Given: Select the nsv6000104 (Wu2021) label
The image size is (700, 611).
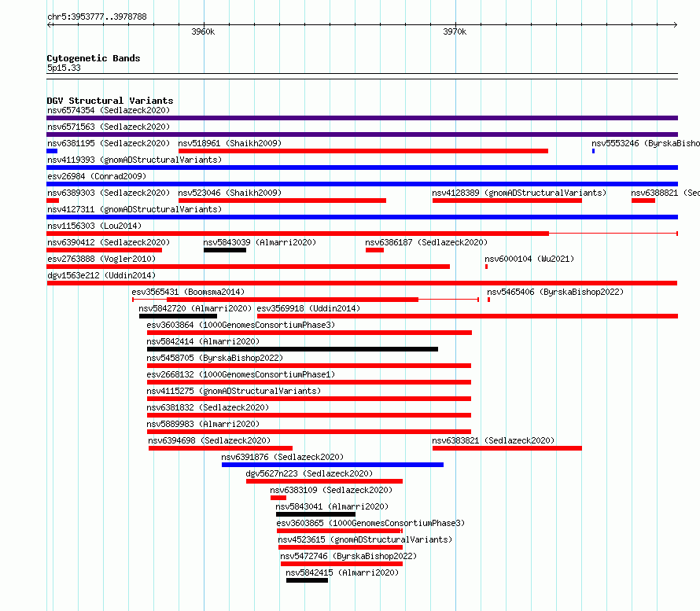Looking at the screenshot, I should pos(529,259).
